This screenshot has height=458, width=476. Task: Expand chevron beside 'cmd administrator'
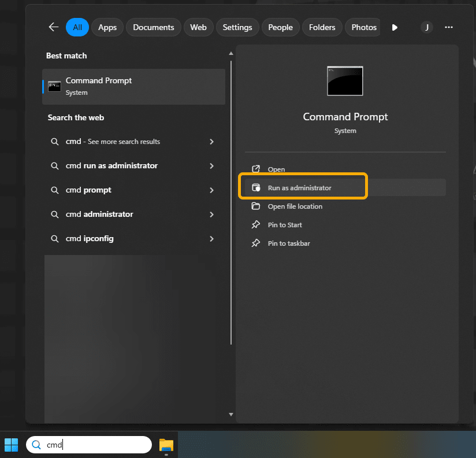point(211,215)
